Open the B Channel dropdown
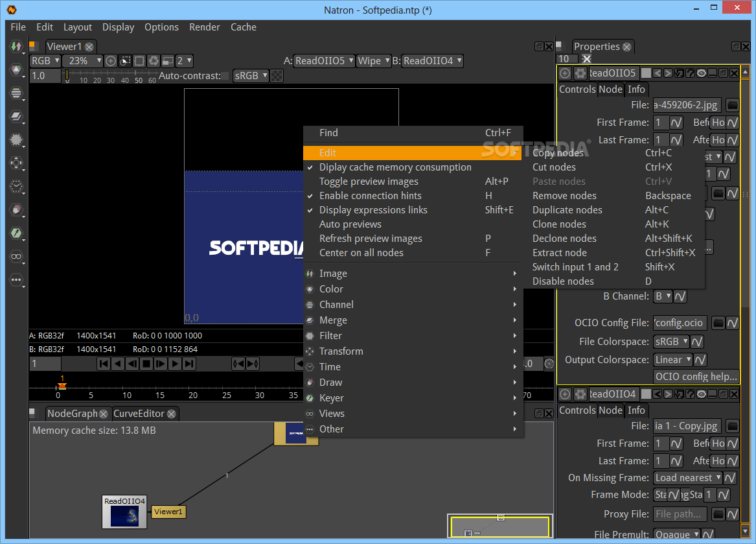 (663, 296)
